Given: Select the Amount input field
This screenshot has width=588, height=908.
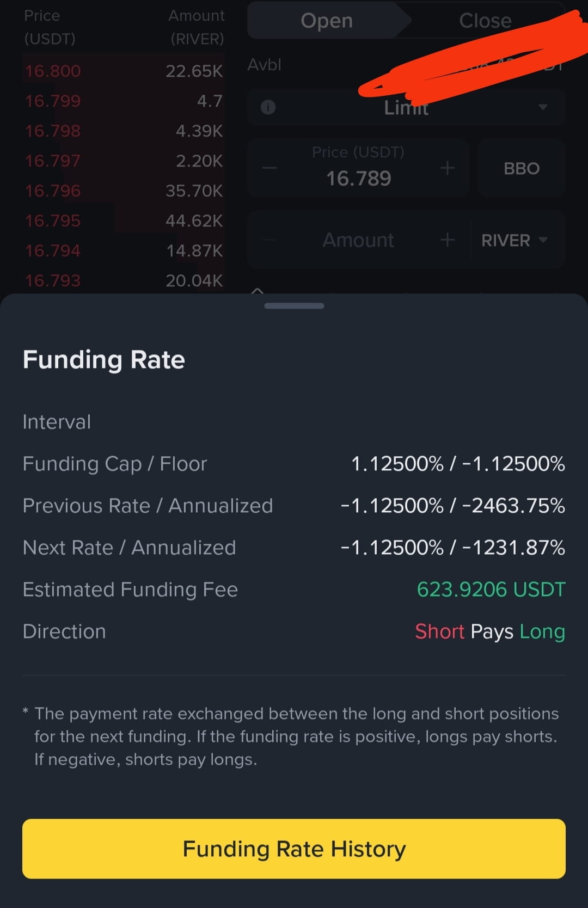Looking at the screenshot, I should point(358,240).
